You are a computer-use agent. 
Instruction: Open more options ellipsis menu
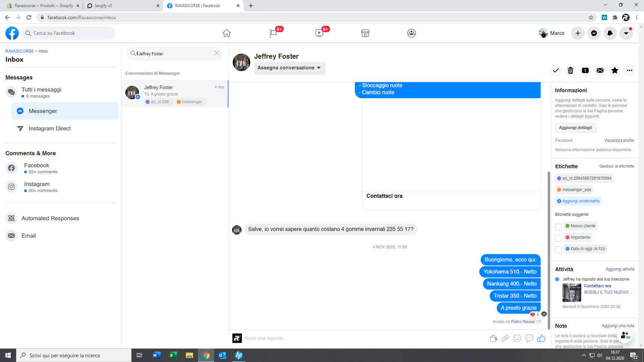[x=629, y=70]
